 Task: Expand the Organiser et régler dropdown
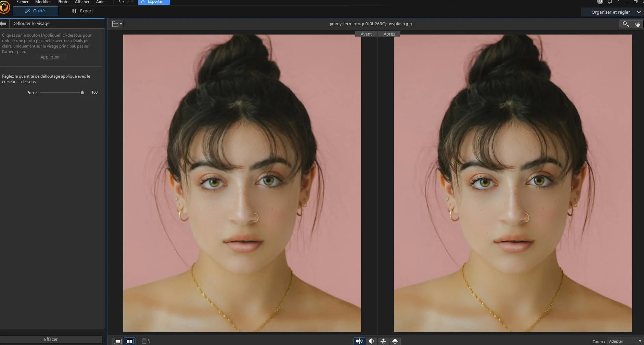[x=613, y=12]
